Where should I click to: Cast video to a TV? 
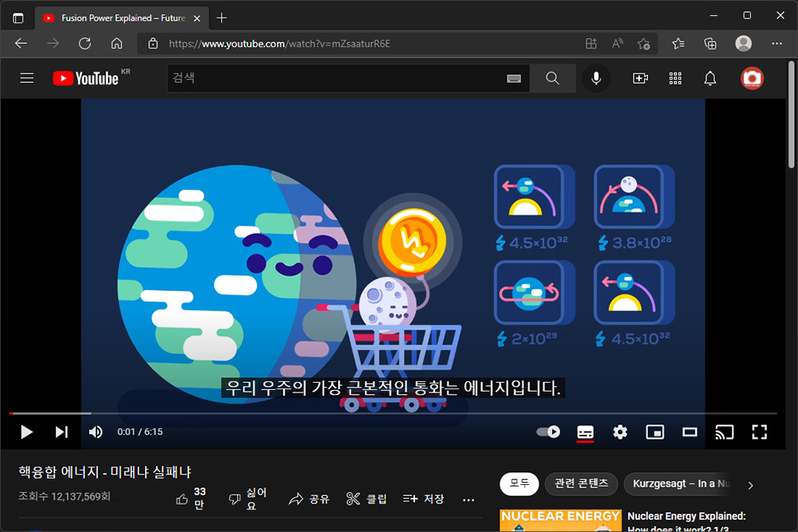pyautogui.click(x=725, y=432)
